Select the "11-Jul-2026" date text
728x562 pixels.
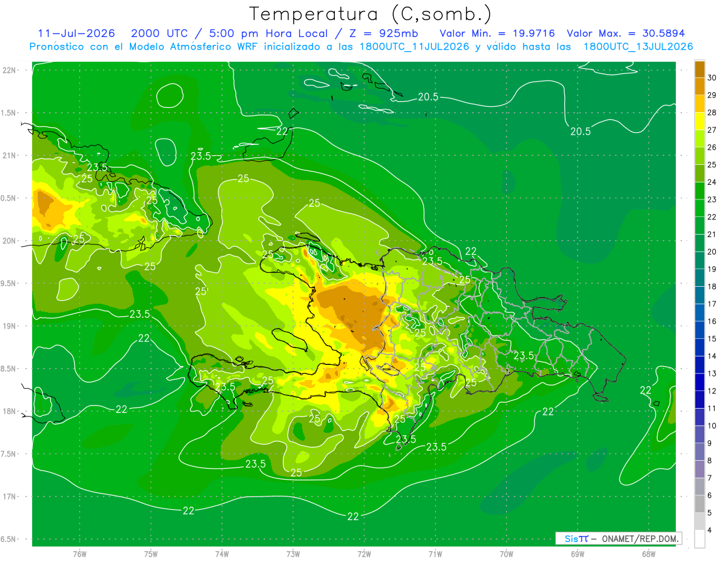click(x=76, y=33)
